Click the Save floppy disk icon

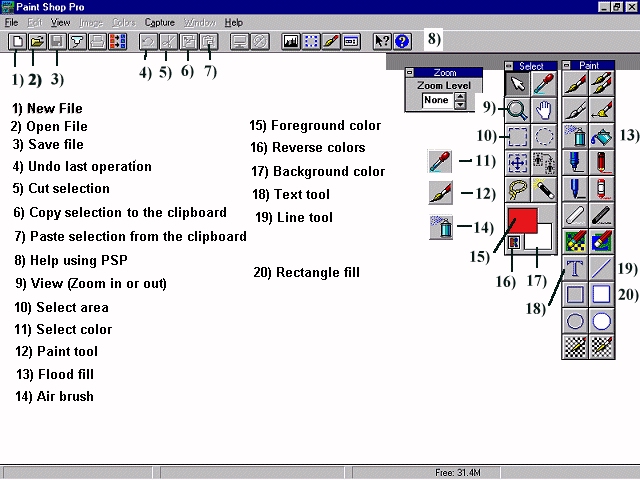pos(58,41)
